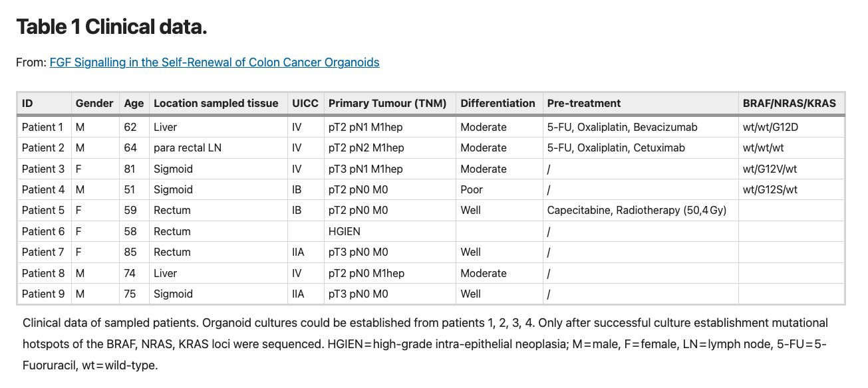Click the Patient 3 row label

(x=43, y=169)
